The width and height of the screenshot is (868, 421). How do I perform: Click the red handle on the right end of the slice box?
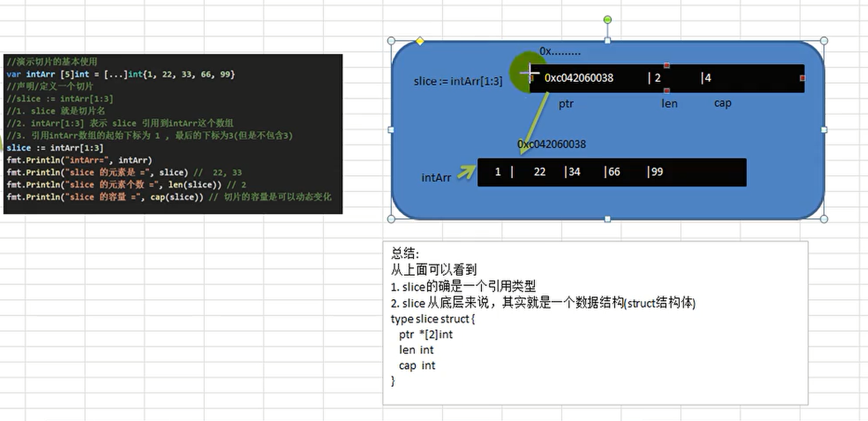[802, 78]
